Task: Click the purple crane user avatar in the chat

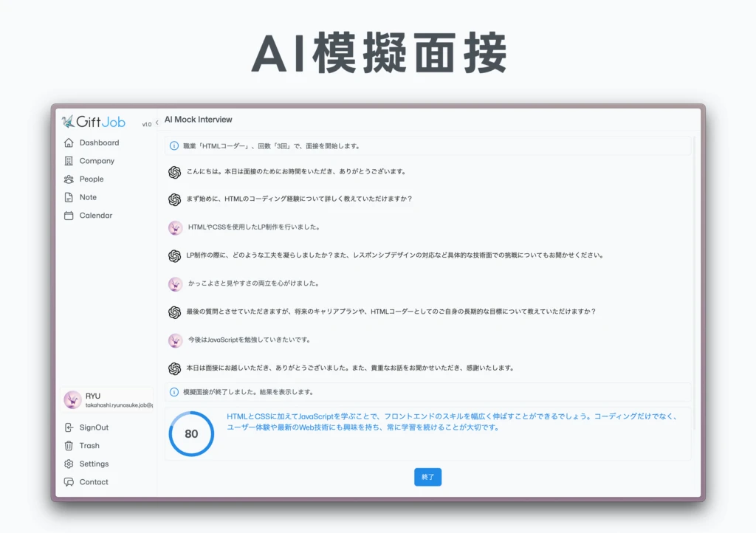Action: [175, 227]
